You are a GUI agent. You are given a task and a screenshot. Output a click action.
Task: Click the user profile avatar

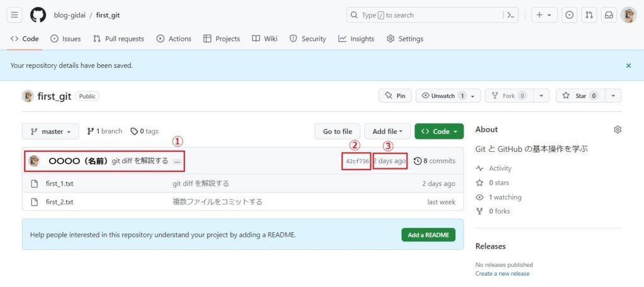tap(628, 15)
